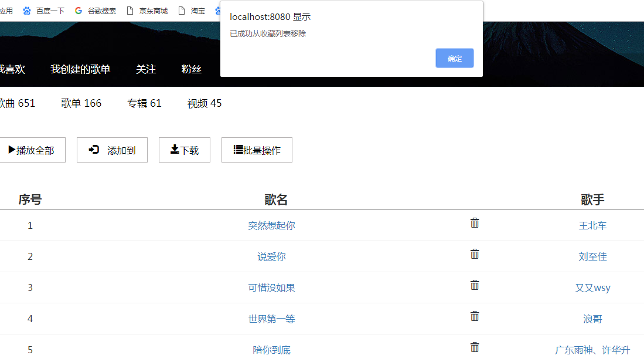Viewport: 644px width, 362px height.
Task: Open the song 说爱你
Action: 271,257
